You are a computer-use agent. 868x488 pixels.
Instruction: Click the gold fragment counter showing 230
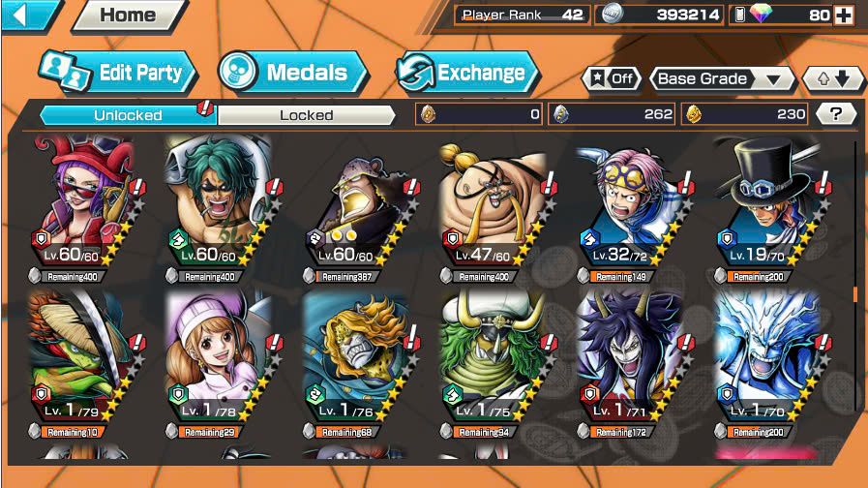(744, 114)
